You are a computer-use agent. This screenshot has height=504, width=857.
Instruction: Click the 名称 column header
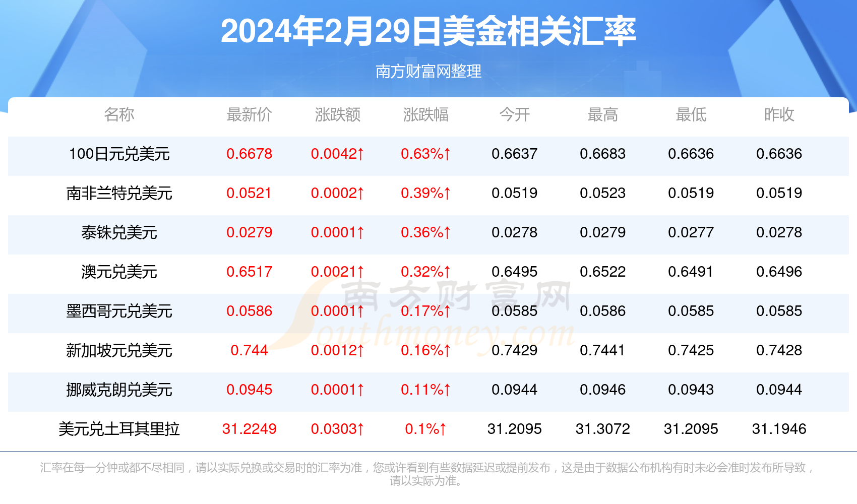pos(119,114)
